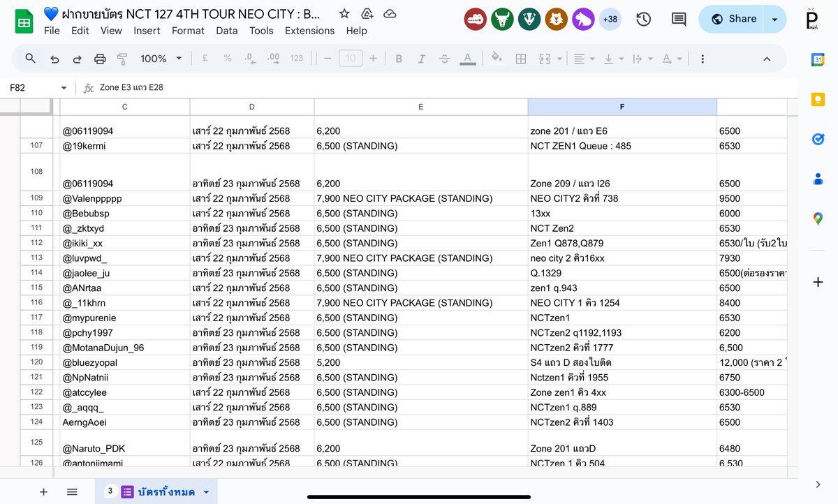This screenshot has height=504, width=838.
Task: Open the Tools menu
Action: (x=261, y=31)
